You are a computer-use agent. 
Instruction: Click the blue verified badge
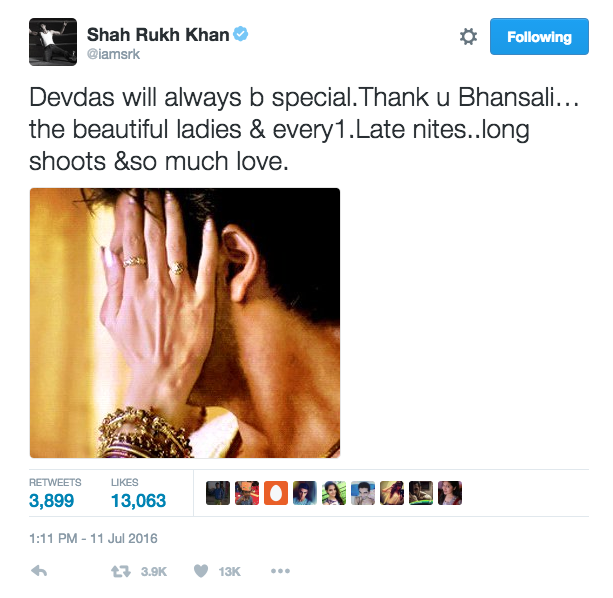click(240, 34)
